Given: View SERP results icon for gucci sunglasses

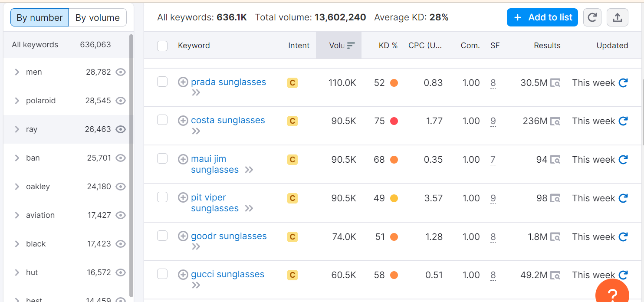Looking at the screenshot, I should pos(555,275).
